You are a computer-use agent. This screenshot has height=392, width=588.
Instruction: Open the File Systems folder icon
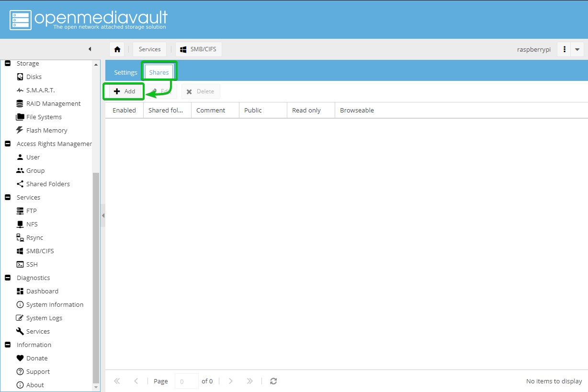20,117
